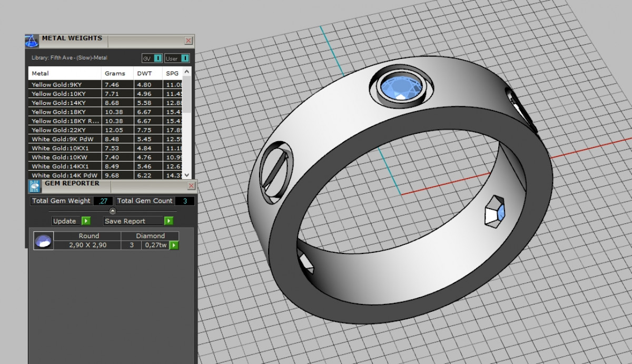This screenshot has height=364, width=632.
Task: Click the Metal Weights scale icon
Action: [32, 41]
